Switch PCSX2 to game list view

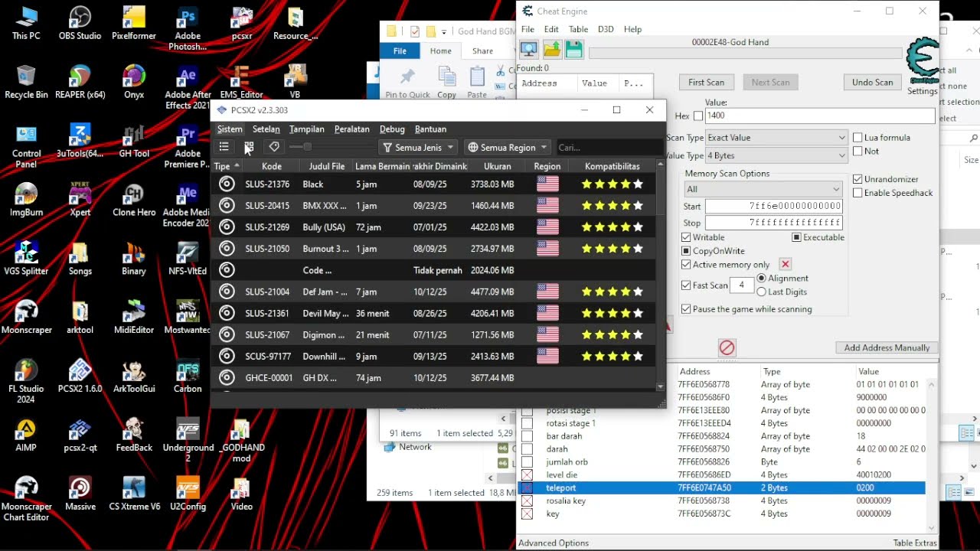tap(224, 147)
